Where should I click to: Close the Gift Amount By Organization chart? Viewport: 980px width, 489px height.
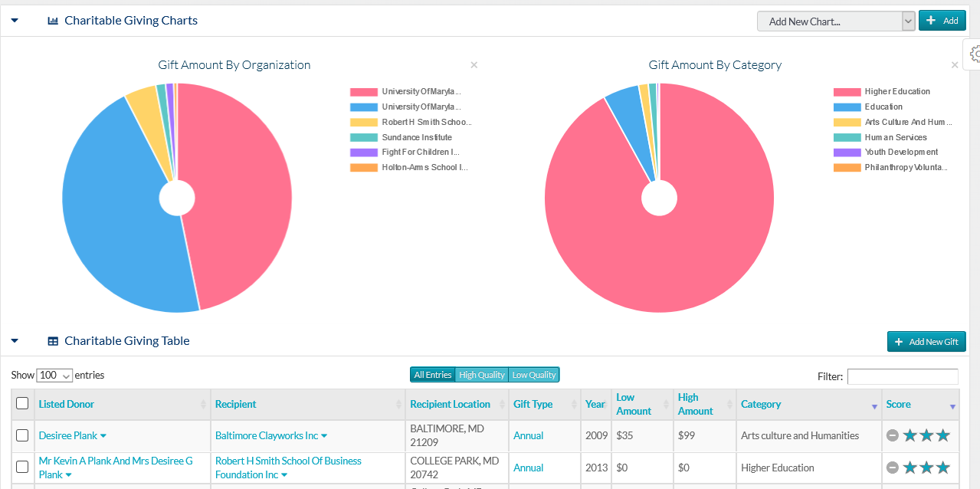pyautogui.click(x=474, y=65)
